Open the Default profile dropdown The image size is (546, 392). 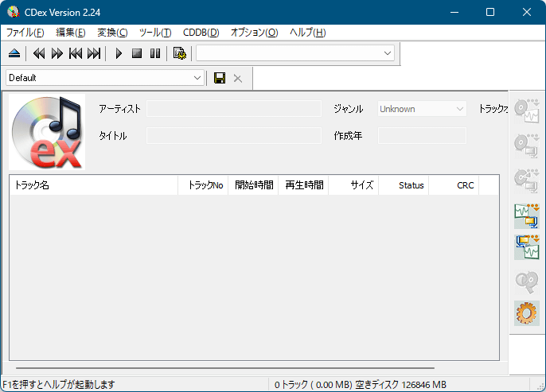(x=105, y=78)
